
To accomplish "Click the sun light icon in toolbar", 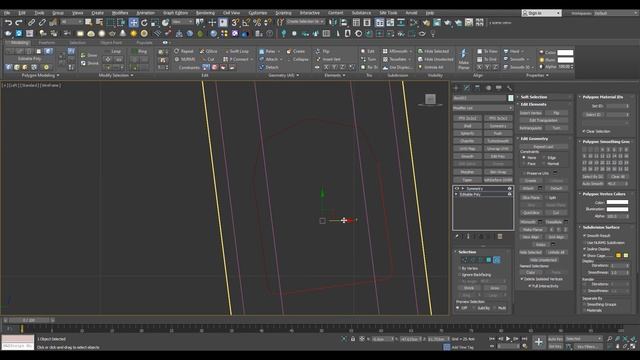I will 133,34.
